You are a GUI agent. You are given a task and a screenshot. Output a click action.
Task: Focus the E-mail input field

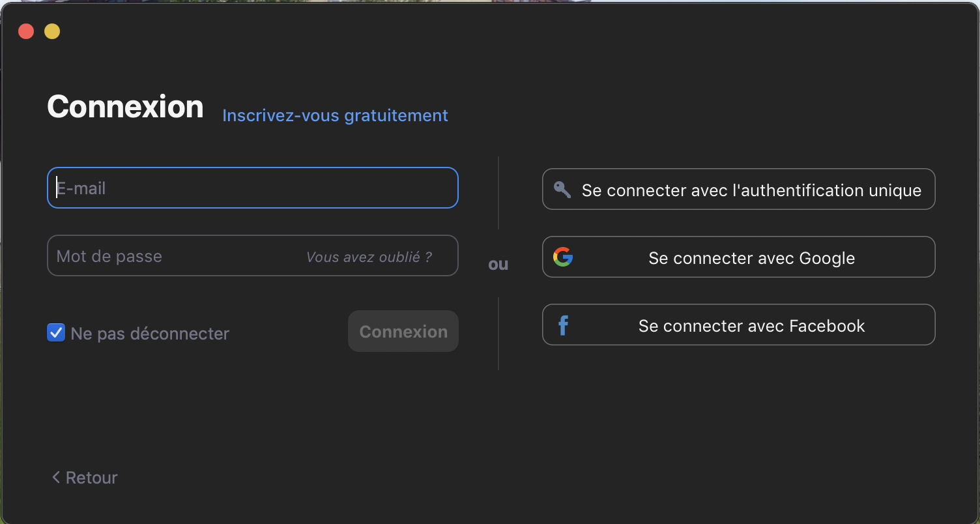click(253, 188)
